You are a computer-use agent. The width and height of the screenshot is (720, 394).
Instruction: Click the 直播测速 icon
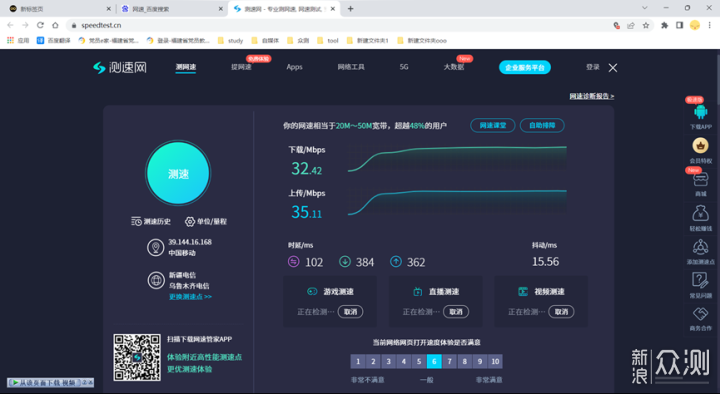tap(417, 292)
